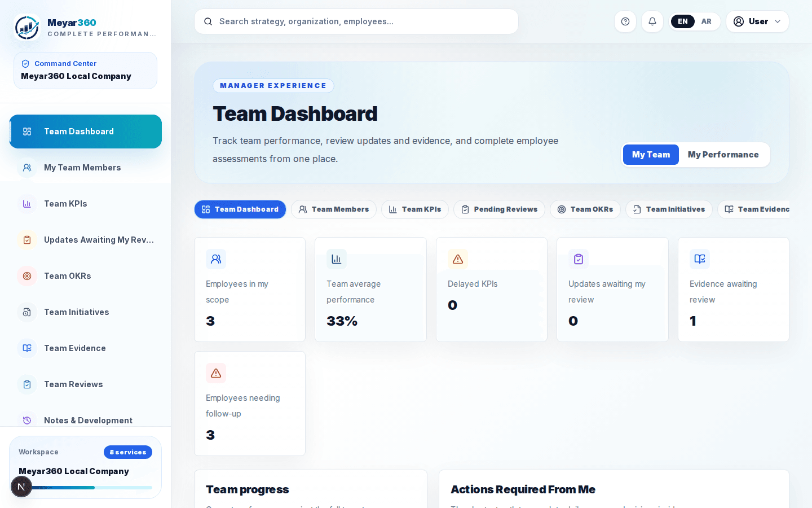Click the Evidence awaiting review card icon
This screenshot has height=508, width=812.
point(700,259)
